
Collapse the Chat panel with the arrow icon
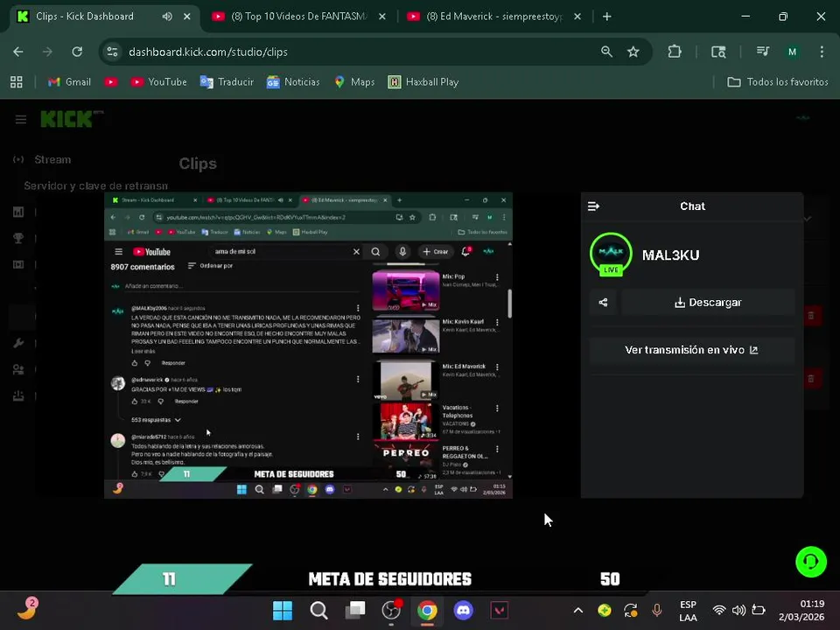[x=593, y=206]
